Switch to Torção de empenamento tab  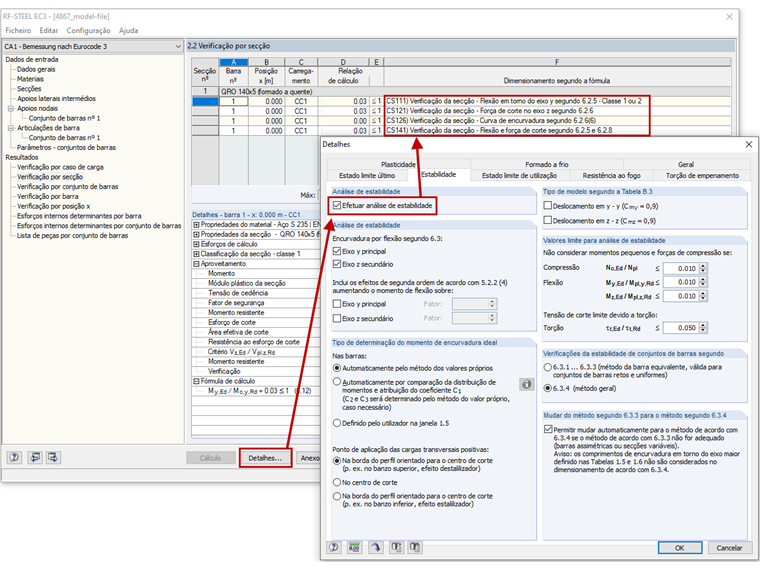tap(702, 175)
